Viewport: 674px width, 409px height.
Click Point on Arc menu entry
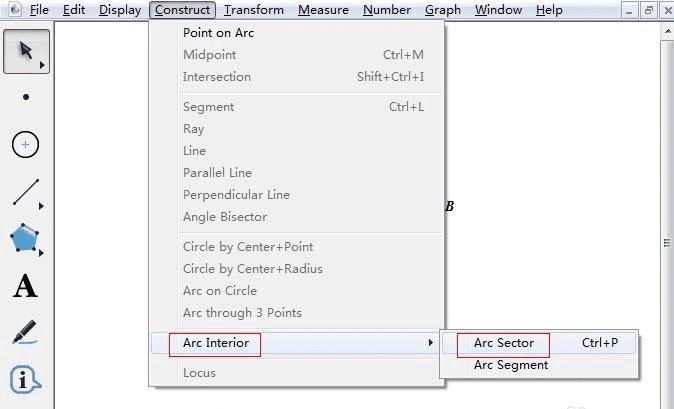coord(218,33)
